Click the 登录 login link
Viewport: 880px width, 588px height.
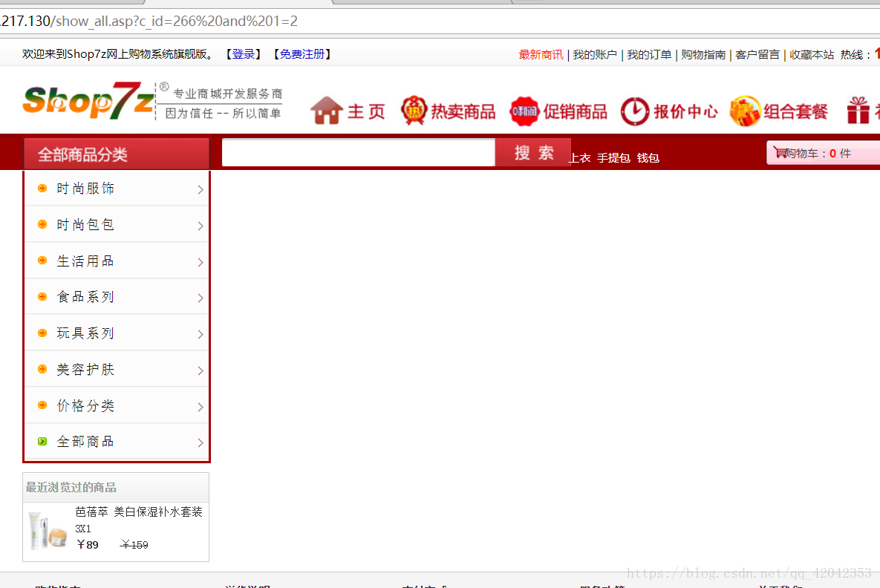[244, 54]
